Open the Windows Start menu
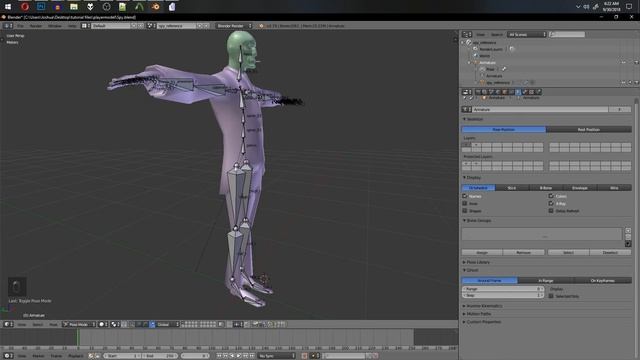640x360 pixels. point(8,7)
